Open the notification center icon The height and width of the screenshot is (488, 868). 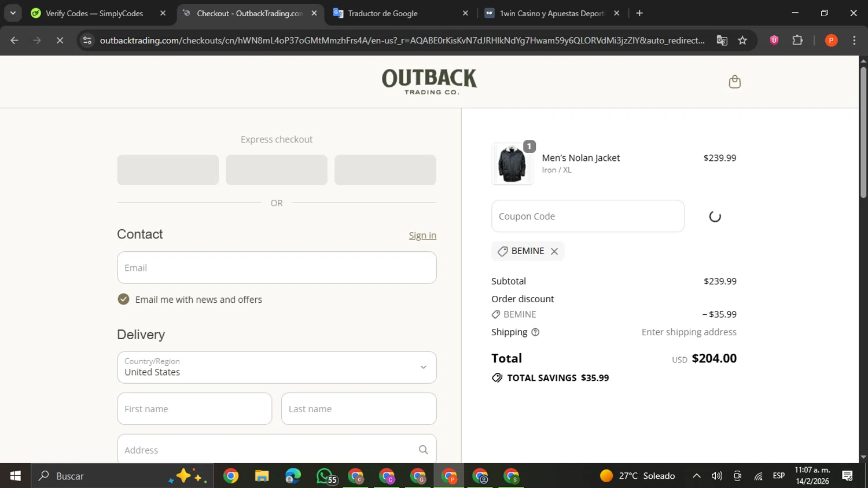[x=848, y=476]
